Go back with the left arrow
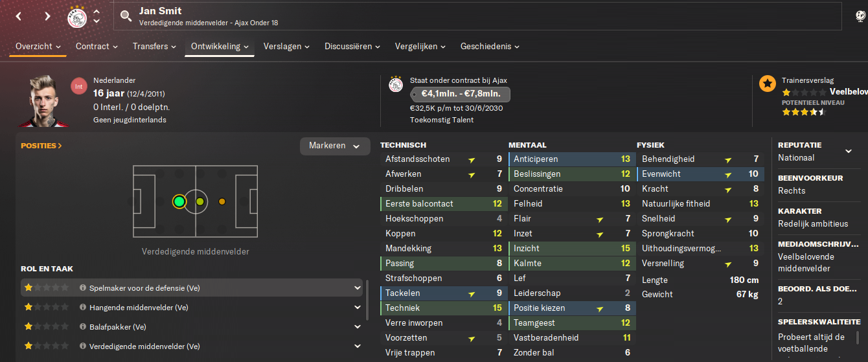 19,16
